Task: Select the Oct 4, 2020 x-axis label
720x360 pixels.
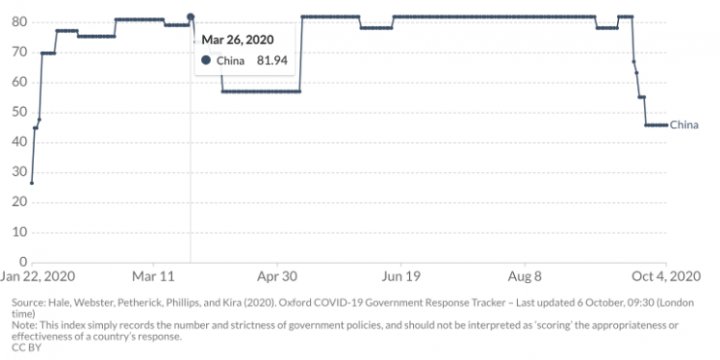Action: point(666,276)
